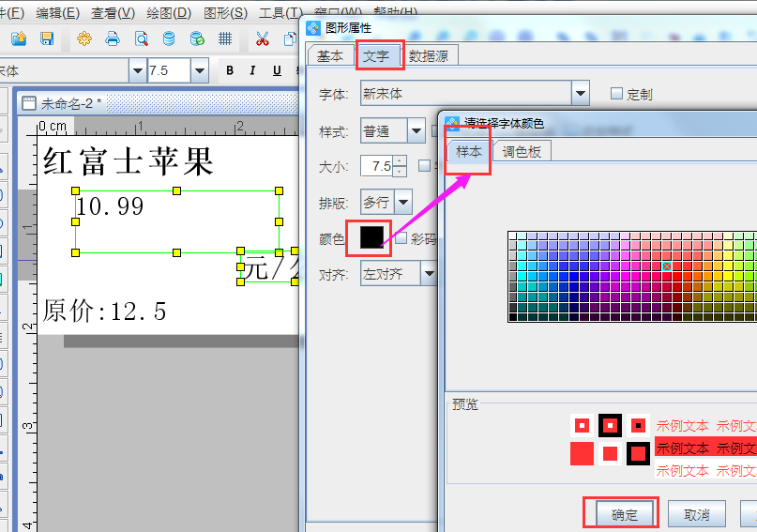This screenshot has width=757, height=532.
Task: Open document settings gear icon
Action: point(84,38)
